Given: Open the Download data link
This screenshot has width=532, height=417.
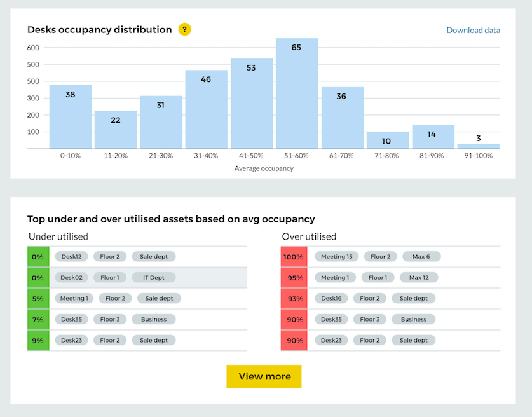Looking at the screenshot, I should [x=473, y=30].
